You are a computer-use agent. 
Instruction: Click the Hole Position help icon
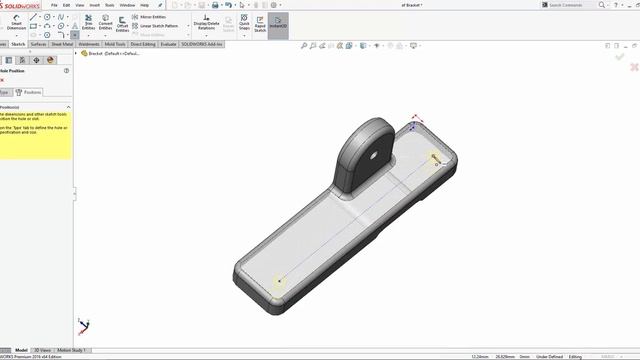66,71
